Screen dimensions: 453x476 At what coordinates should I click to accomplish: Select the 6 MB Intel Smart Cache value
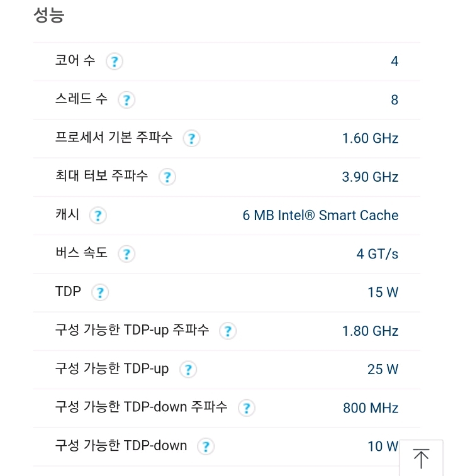320,215
